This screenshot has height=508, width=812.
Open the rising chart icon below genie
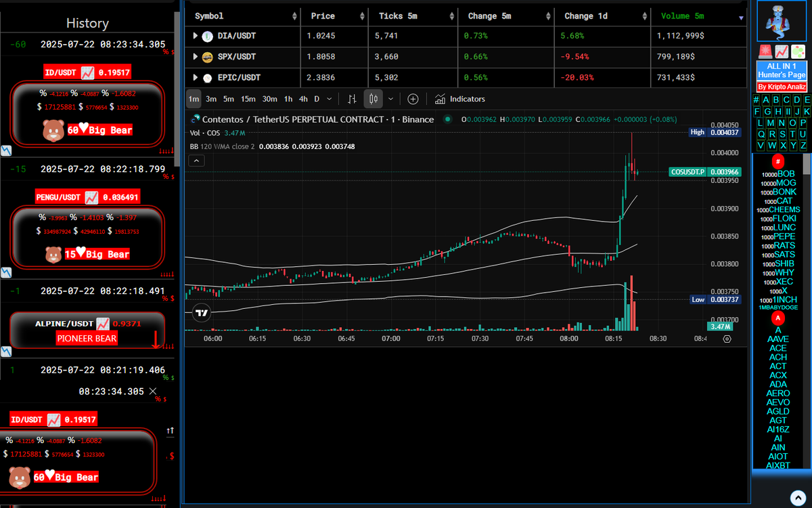coord(781,51)
